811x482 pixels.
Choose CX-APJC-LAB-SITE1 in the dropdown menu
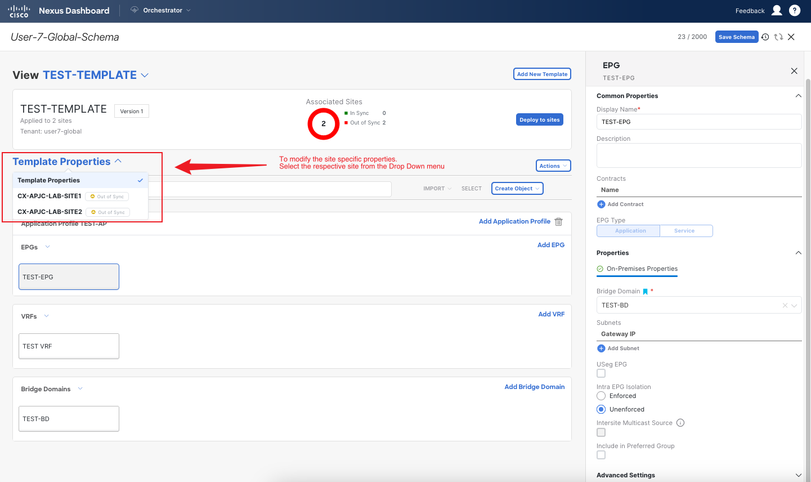coord(80,196)
